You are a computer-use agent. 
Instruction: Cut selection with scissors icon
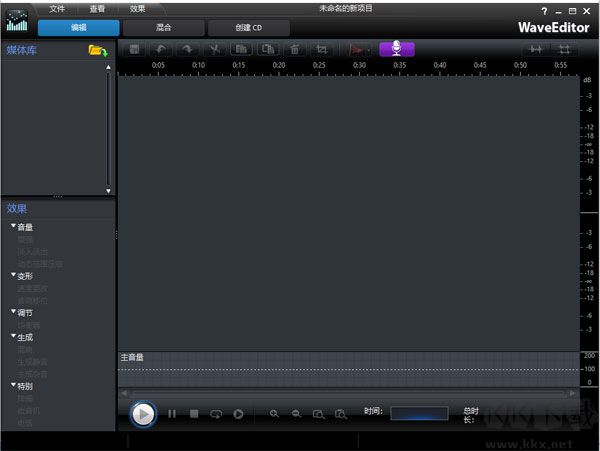214,49
